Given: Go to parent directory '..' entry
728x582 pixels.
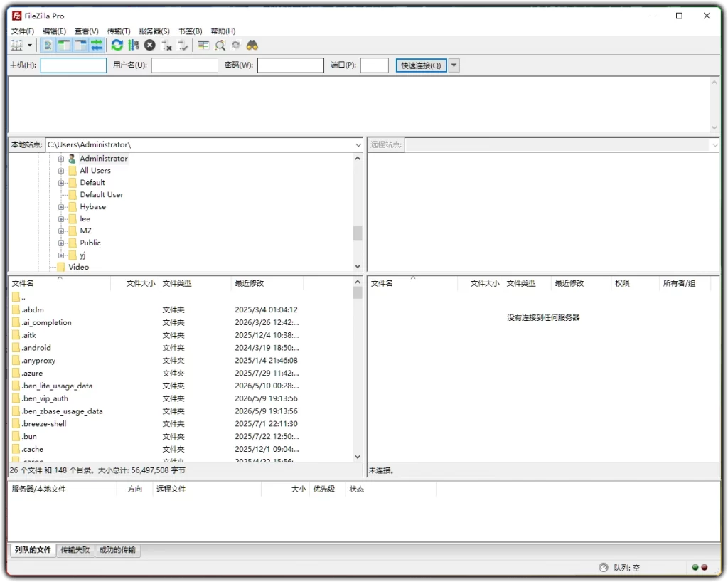Looking at the screenshot, I should coord(19,297).
